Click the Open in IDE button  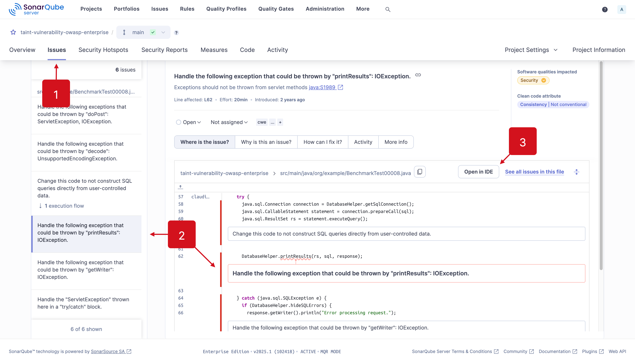(478, 172)
